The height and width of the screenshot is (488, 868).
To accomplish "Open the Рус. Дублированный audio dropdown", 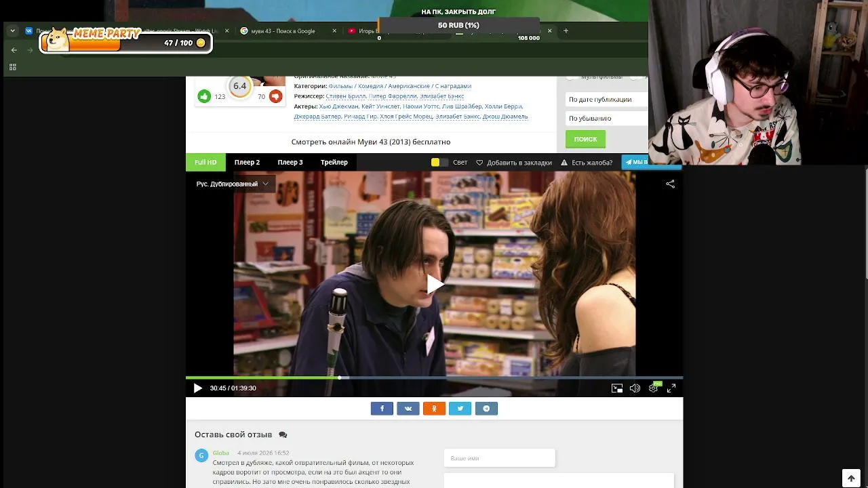I will (x=232, y=184).
